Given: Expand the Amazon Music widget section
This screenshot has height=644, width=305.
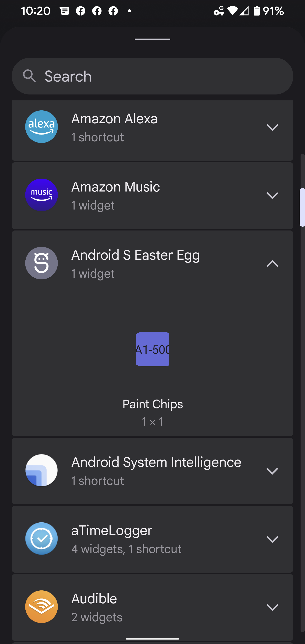Looking at the screenshot, I should tap(272, 196).
